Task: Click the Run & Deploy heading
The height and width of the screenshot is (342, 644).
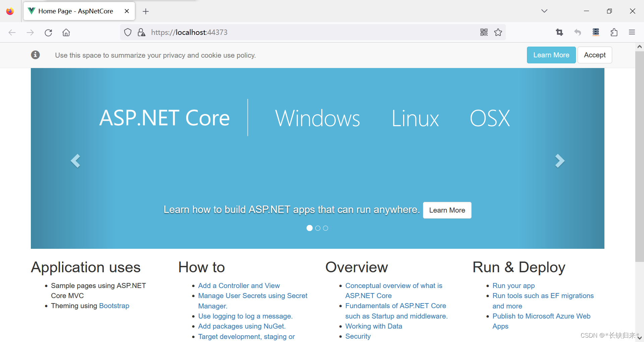Action: tap(519, 267)
